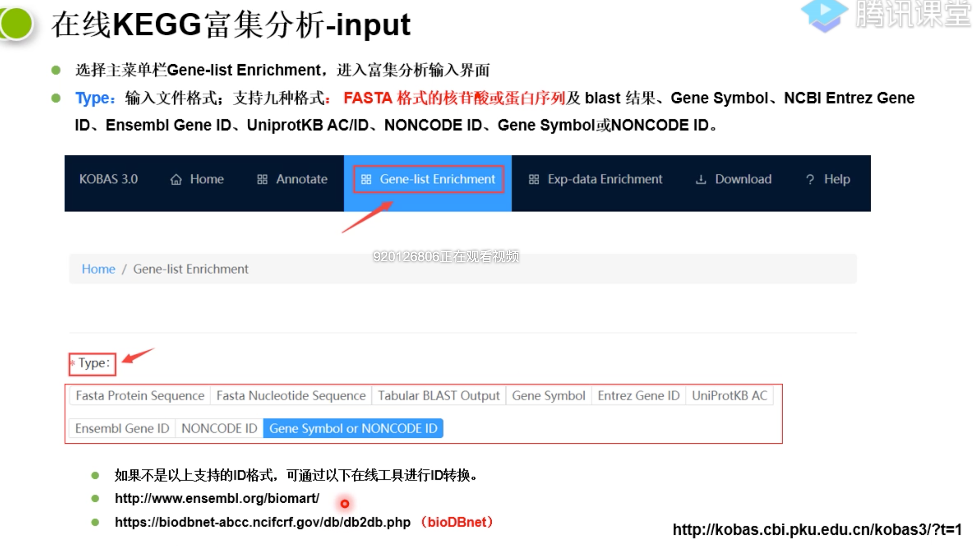Open the ensembl.org/biomart URL text

point(217,498)
